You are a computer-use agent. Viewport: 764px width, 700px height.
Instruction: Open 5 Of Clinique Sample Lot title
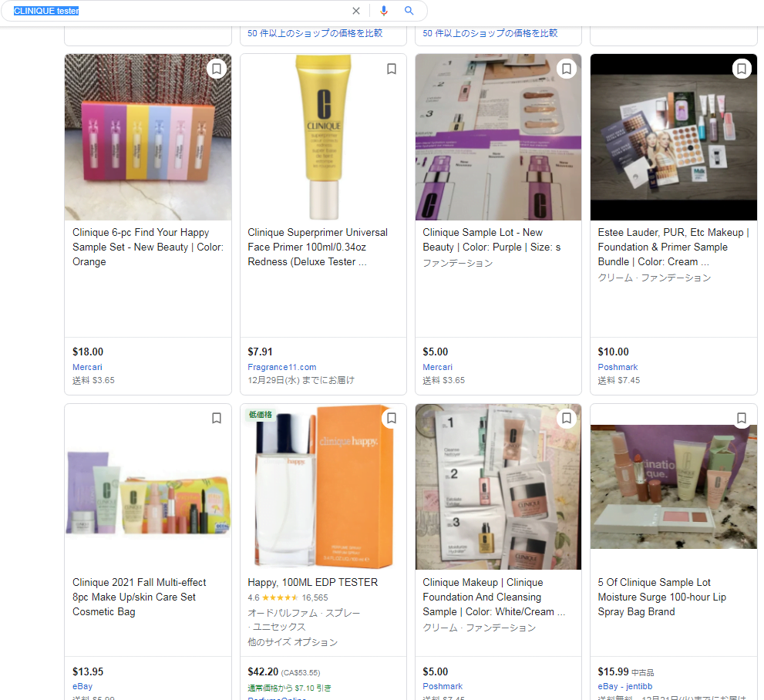(661, 597)
